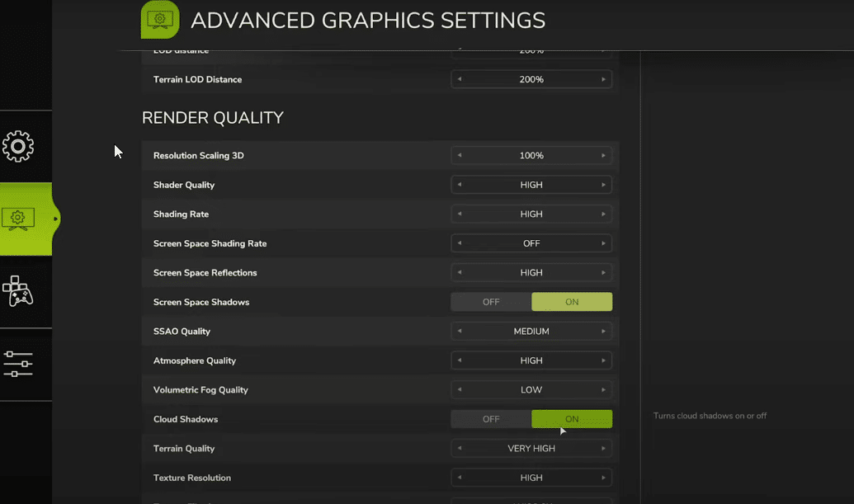The image size is (854, 504).
Task: Switch Cloud Shadows to OFF
Action: coord(491,419)
